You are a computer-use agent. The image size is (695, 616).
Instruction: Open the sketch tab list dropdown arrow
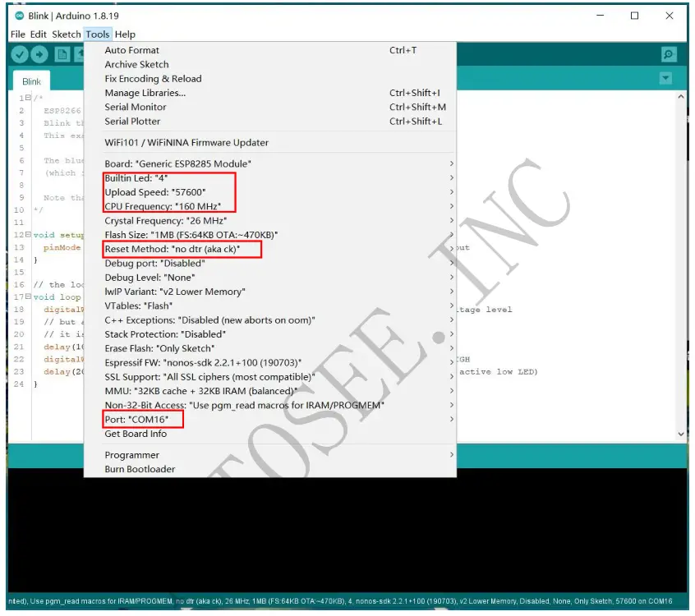(x=665, y=76)
